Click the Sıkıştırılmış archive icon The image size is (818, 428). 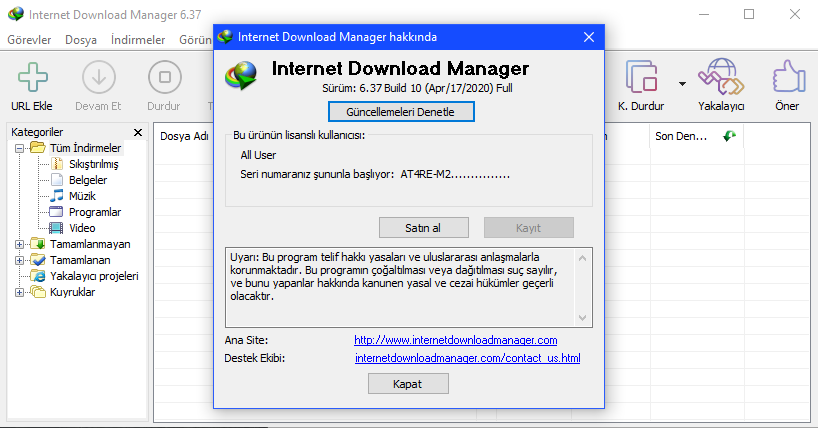click(57, 164)
